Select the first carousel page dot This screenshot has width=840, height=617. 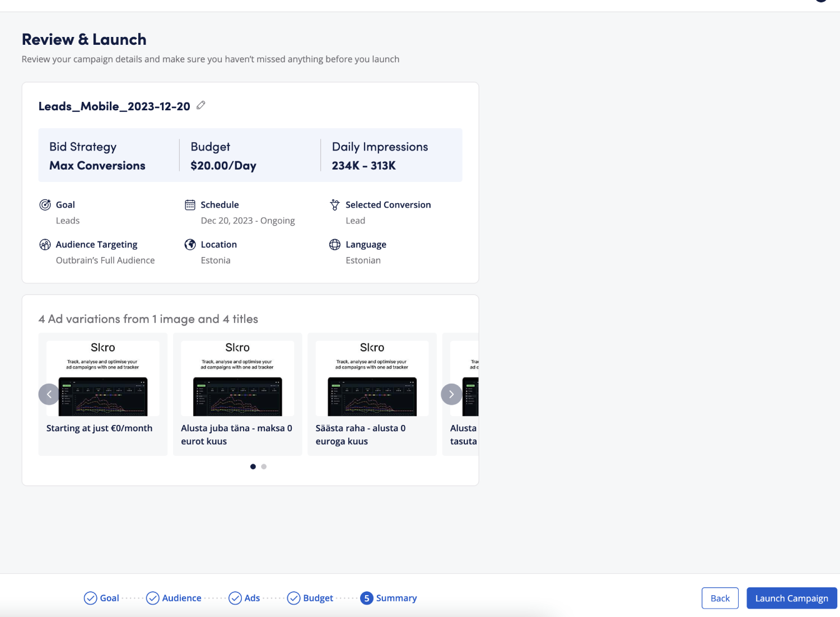[253, 466]
